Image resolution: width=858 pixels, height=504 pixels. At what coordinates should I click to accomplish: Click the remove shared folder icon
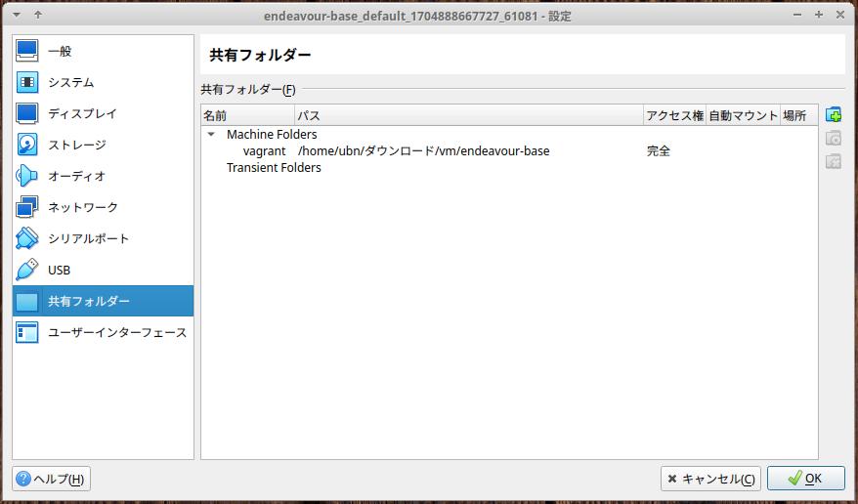(x=834, y=161)
